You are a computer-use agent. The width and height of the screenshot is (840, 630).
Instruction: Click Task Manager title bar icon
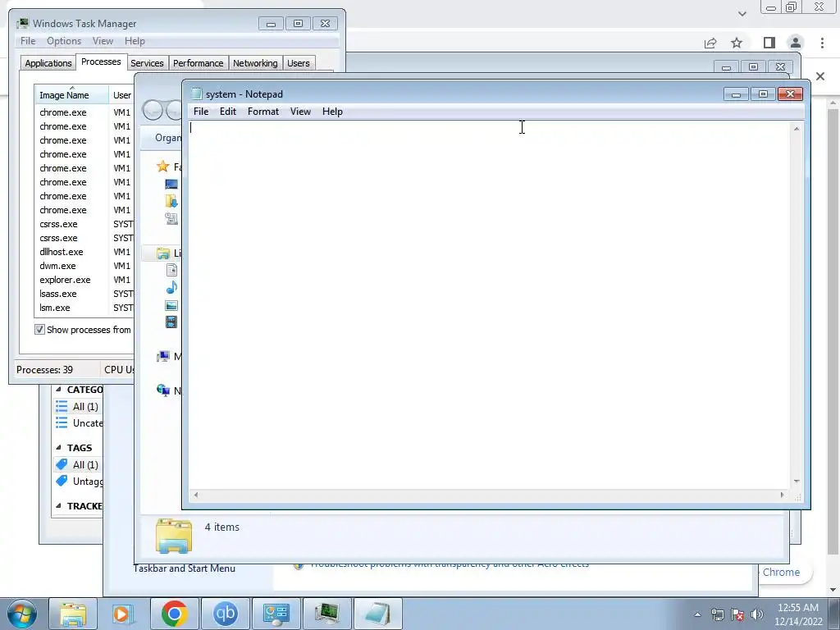(x=22, y=23)
